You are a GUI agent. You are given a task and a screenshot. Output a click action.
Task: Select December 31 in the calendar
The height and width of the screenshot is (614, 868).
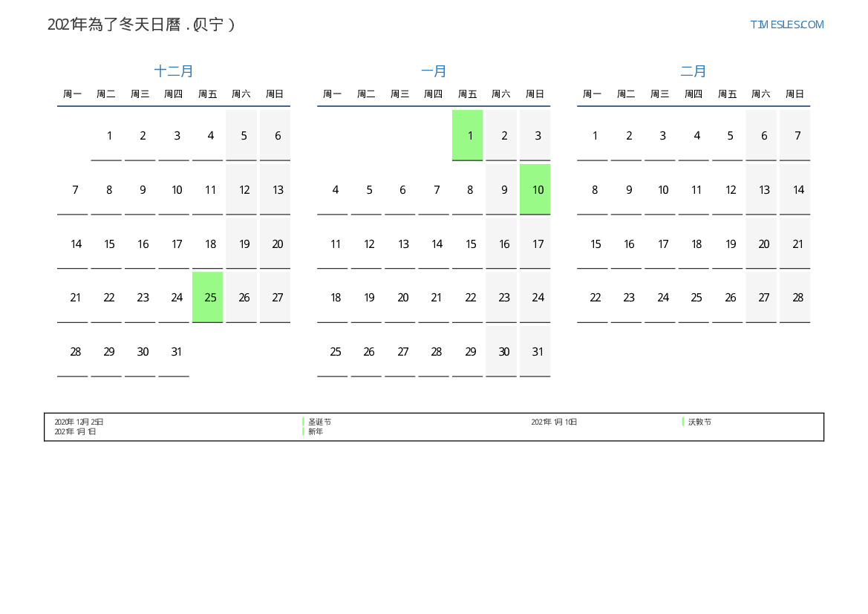176,352
